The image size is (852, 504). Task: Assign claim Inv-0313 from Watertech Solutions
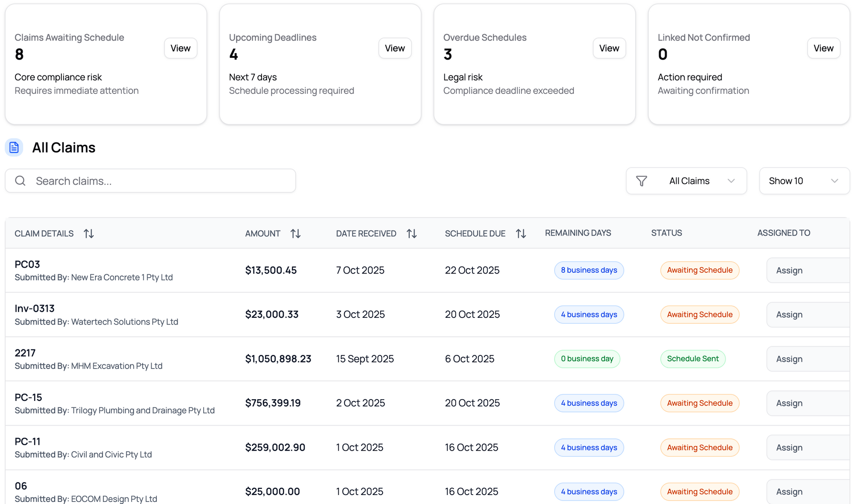[789, 314]
